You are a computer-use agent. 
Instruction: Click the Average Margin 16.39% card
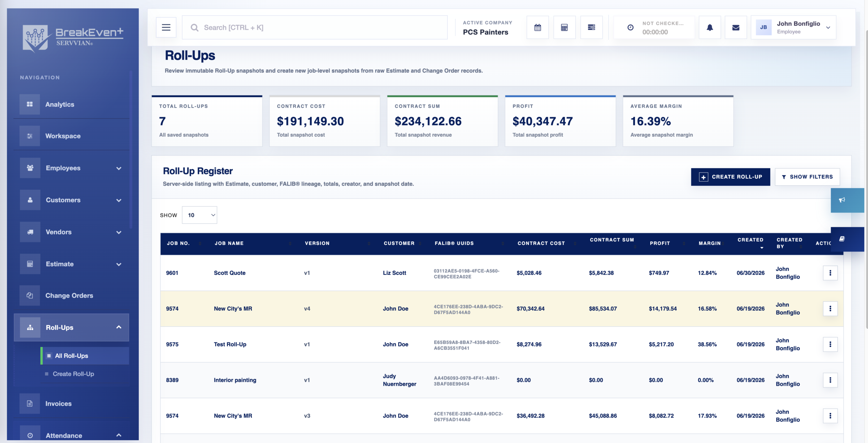click(x=678, y=121)
